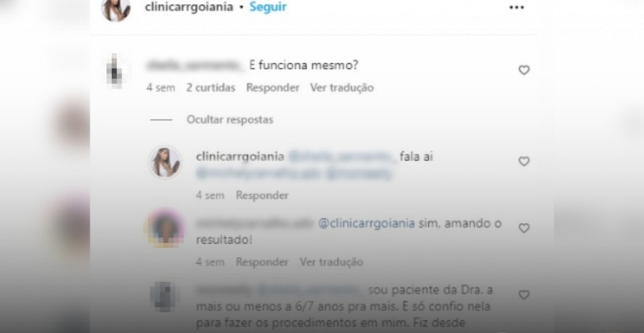This screenshot has width=644, height=333.
Task: Reply to the 'E funciona mesmo?' comment
Action: pos(273,88)
